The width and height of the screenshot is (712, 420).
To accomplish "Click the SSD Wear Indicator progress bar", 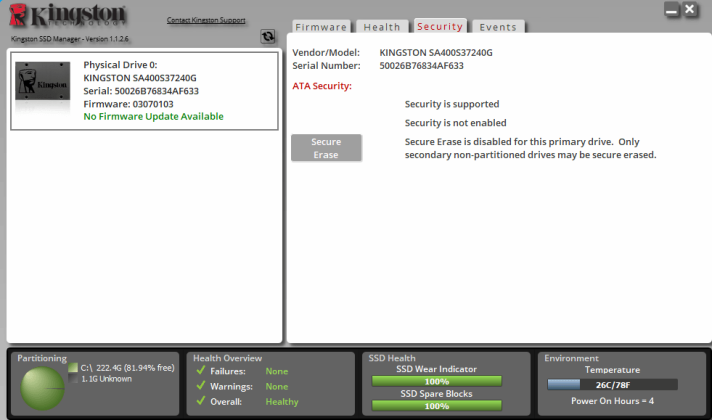I will [x=437, y=381].
